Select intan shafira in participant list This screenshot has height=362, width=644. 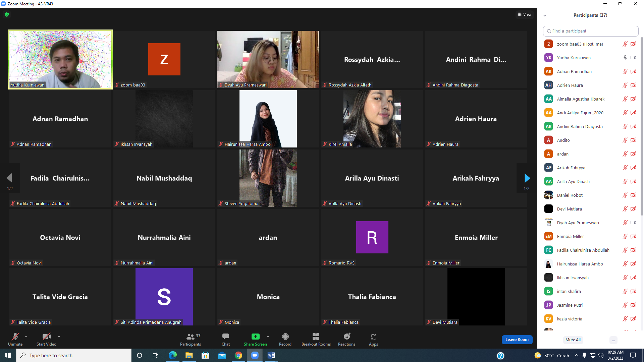coord(590,291)
